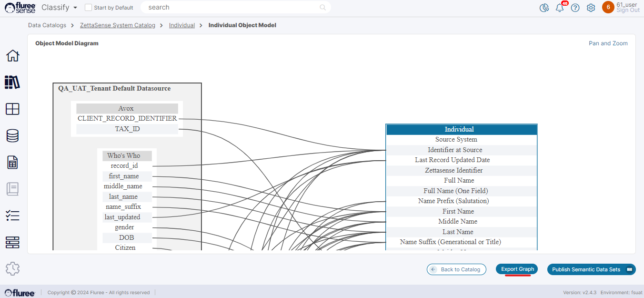The height and width of the screenshot is (298, 644).
Task: Click the database cylinder sidebar icon
Action: tap(12, 136)
